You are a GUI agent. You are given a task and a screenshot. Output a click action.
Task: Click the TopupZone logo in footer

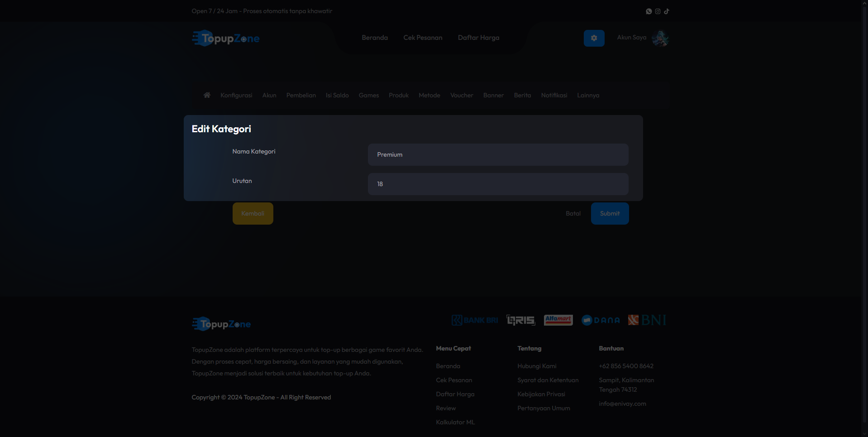221,324
